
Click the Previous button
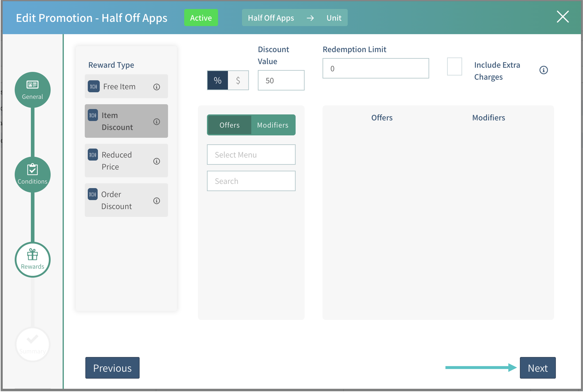tap(112, 368)
